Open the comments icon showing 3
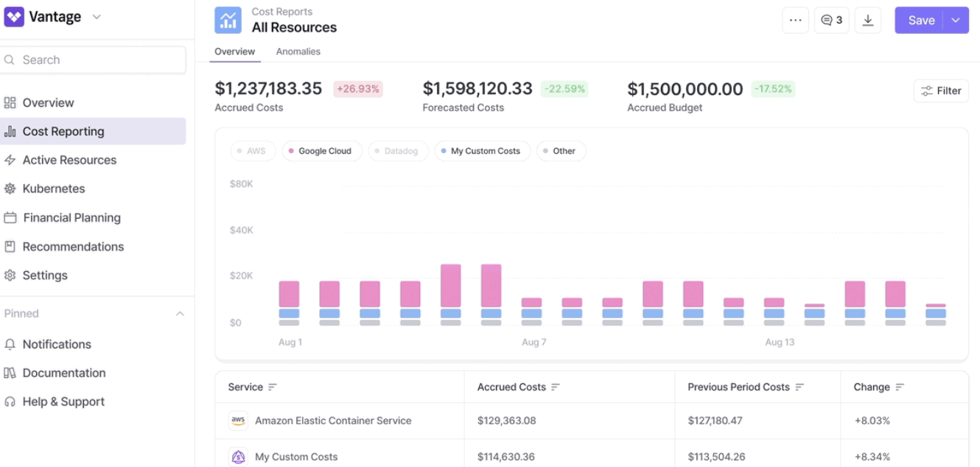980x467 pixels. (x=832, y=21)
